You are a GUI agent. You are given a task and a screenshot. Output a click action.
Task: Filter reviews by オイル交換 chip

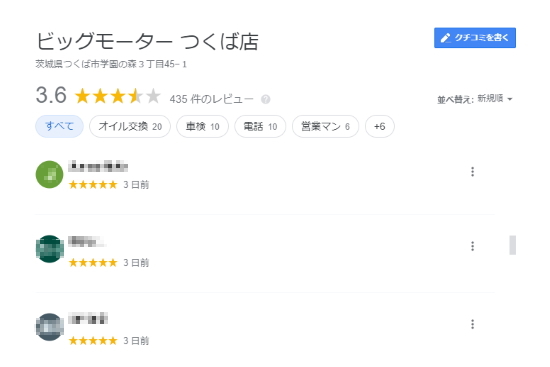(130, 126)
